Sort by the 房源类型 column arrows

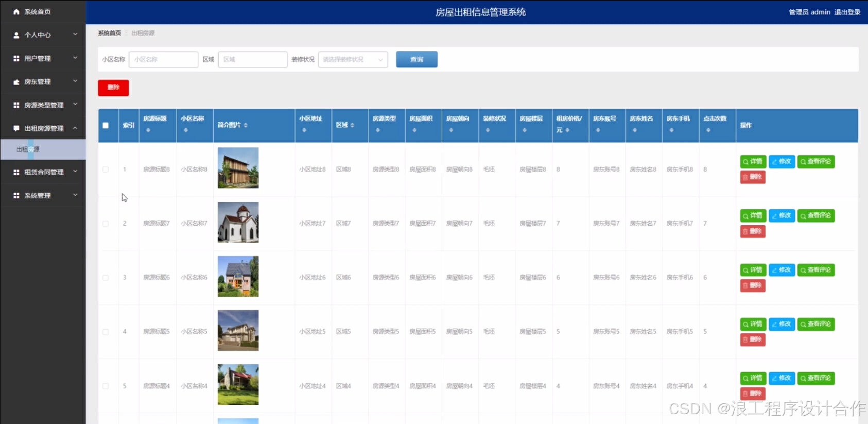point(378,130)
